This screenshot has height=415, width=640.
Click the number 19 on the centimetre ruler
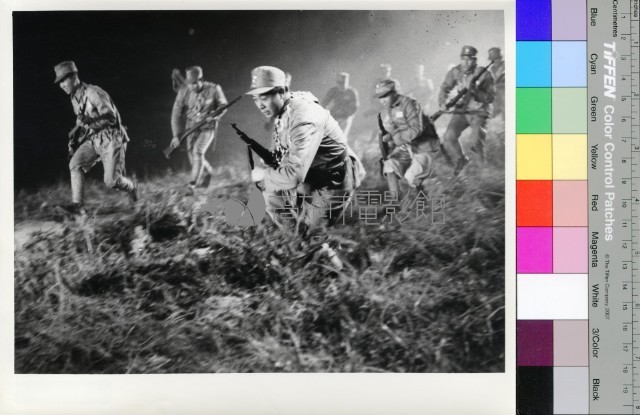626,390
